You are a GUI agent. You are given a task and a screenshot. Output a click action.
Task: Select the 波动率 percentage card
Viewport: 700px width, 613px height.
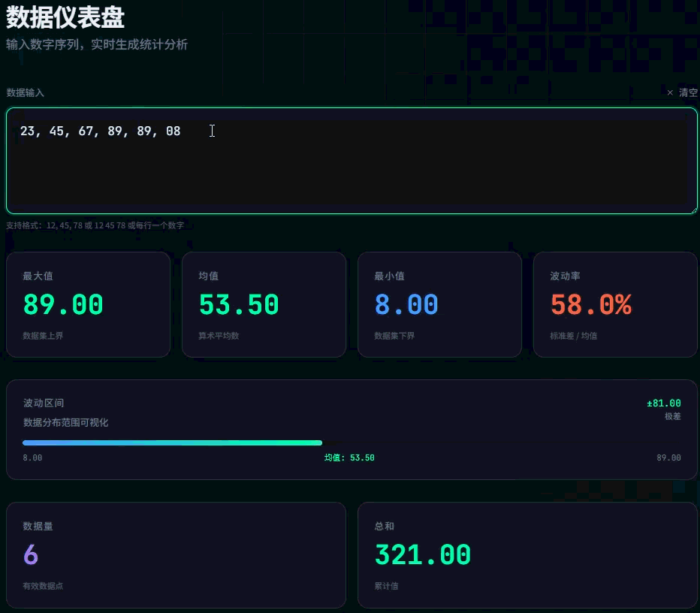point(615,304)
